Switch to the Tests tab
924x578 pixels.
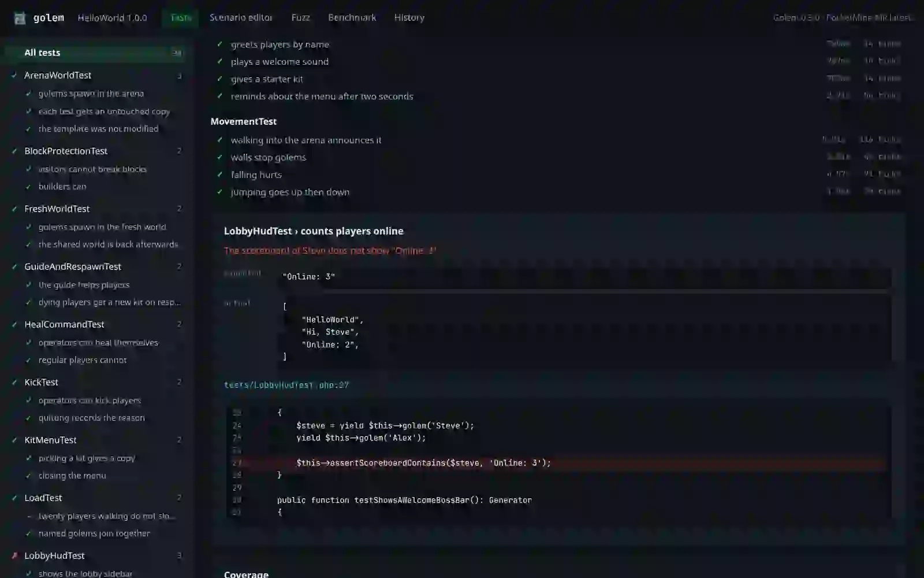click(181, 18)
